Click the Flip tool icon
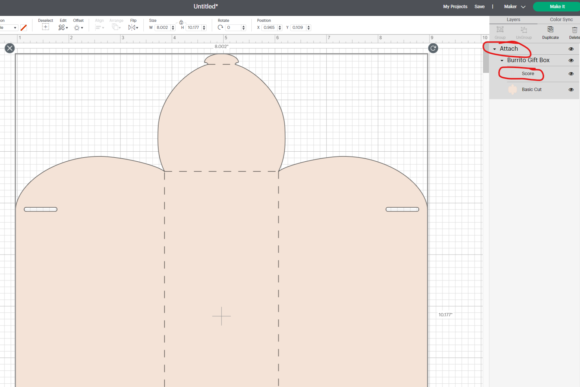Image resolution: width=580 pixels, height=387 pixels. pyautogui.click(x=131, y=27)
